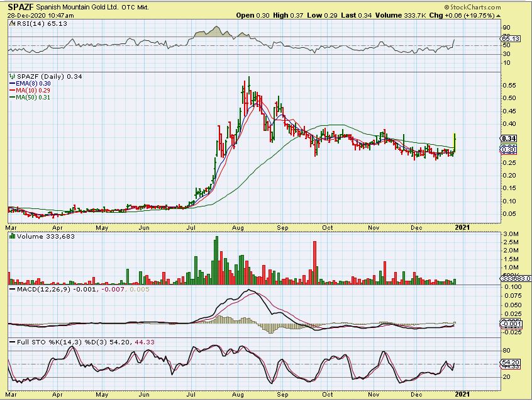
Task: Click the green MA(50) legend line marker
Action: point(13,97)
